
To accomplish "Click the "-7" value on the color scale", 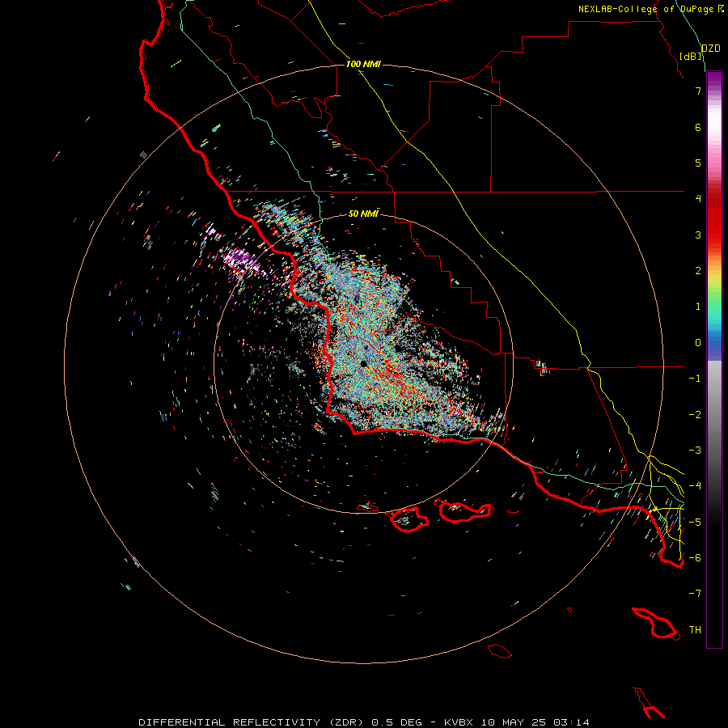I will [695, 594].
